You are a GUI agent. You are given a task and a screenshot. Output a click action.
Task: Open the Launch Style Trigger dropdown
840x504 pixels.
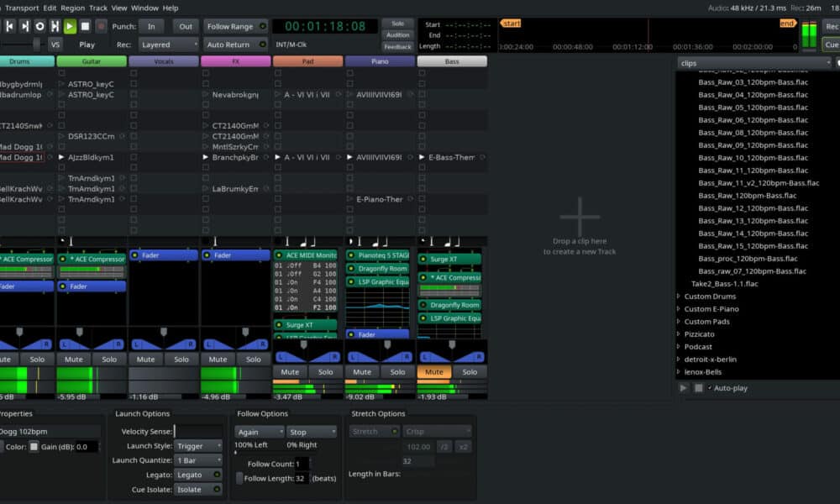coord(197,446)
